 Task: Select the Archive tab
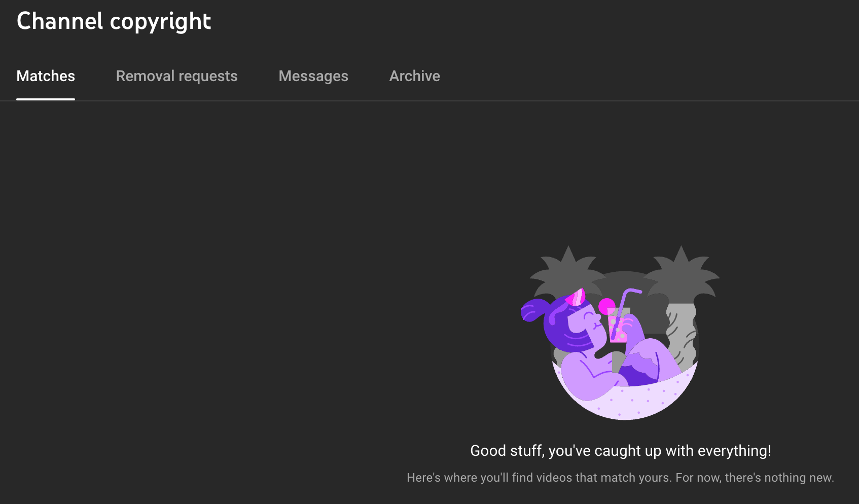coord(414,76)
